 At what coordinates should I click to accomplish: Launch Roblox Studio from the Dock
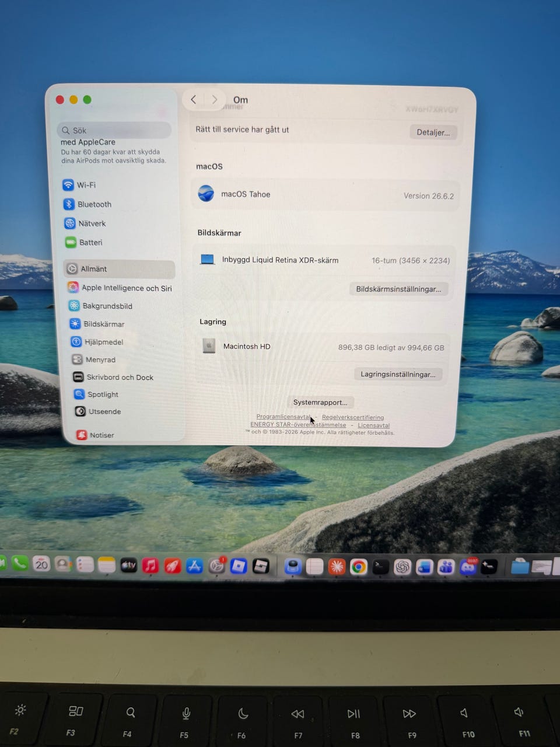[x=261, y=566]
